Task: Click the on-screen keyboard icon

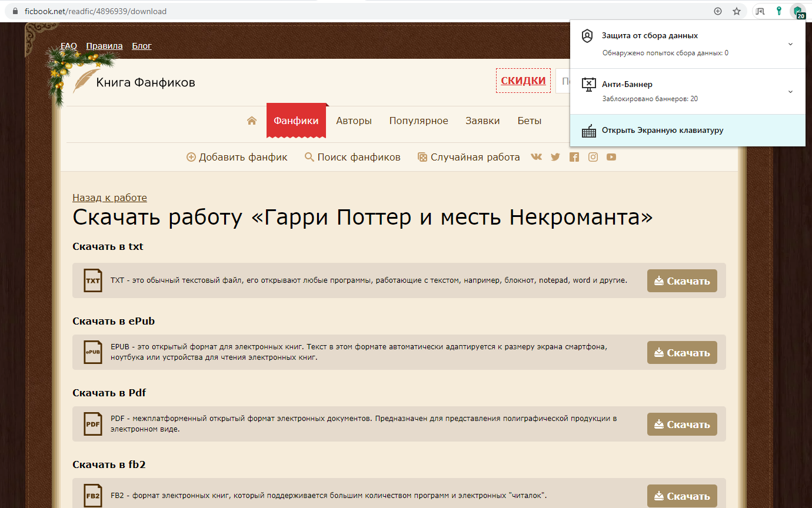Action: click(x=588, y=131)
